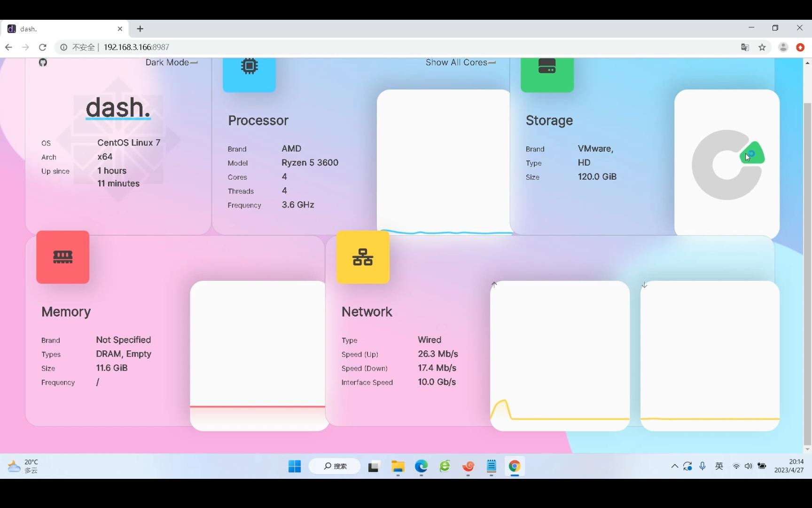
Task: Open the Windows Start menu
Action: point(295,466)
